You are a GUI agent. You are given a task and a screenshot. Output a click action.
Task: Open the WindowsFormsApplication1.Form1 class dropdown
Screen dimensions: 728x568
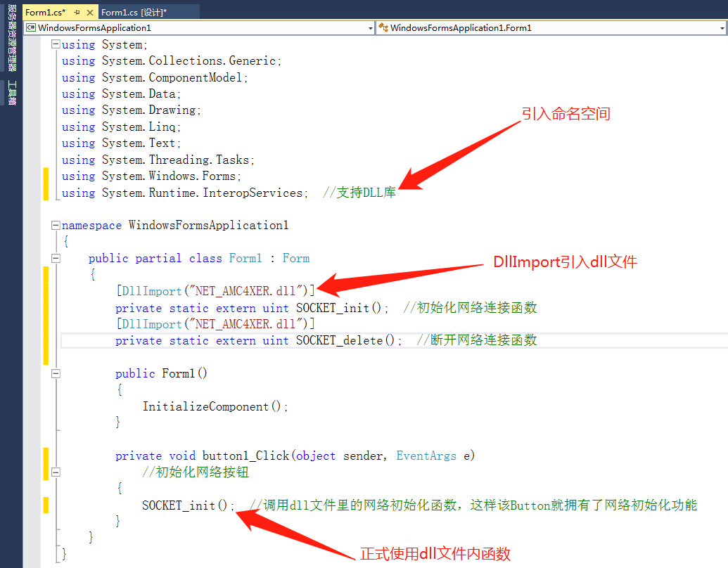722,28
